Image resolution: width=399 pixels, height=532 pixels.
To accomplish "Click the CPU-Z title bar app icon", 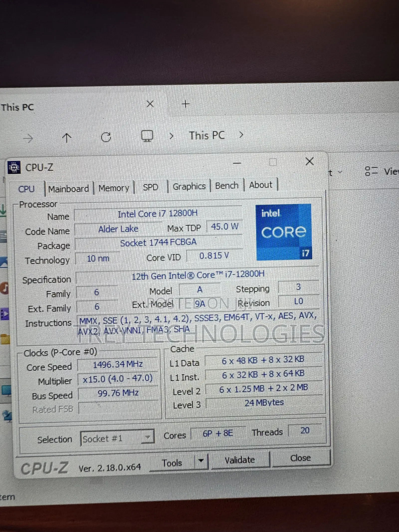I will [14, 168].
